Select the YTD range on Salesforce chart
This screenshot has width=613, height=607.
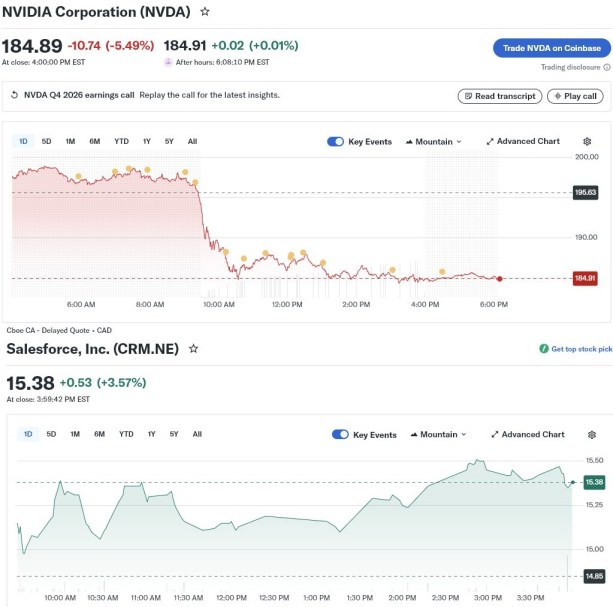[x=126, y=434]
